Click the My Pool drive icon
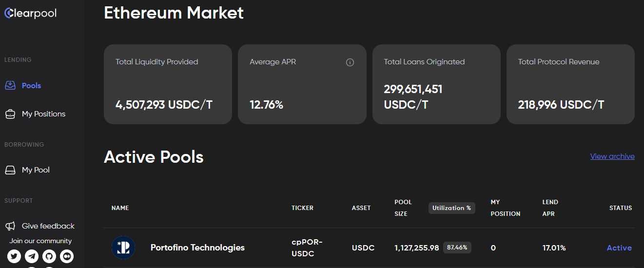Image resolution: width=644 pixels, height=268 pixels. (x=10, y=170)
